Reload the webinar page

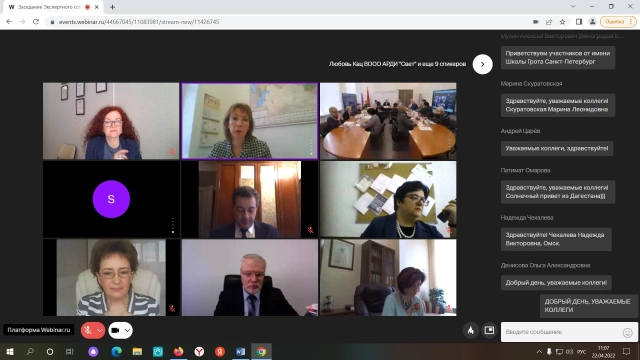pyautogui.click(x=36, y=22)
